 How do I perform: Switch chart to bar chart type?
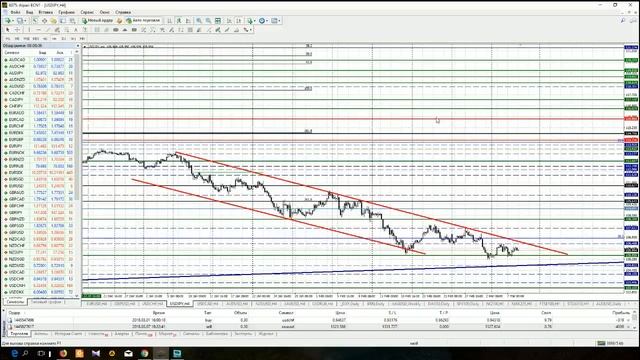point(169,20)
